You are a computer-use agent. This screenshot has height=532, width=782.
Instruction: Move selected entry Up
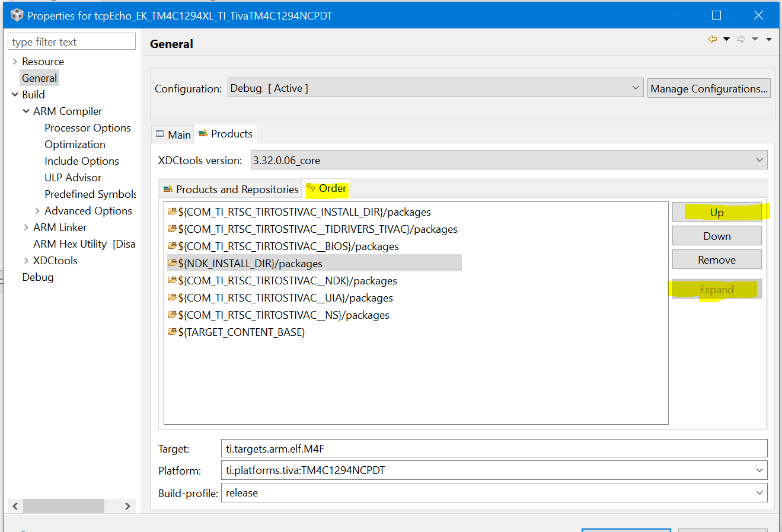pos(717,212)
